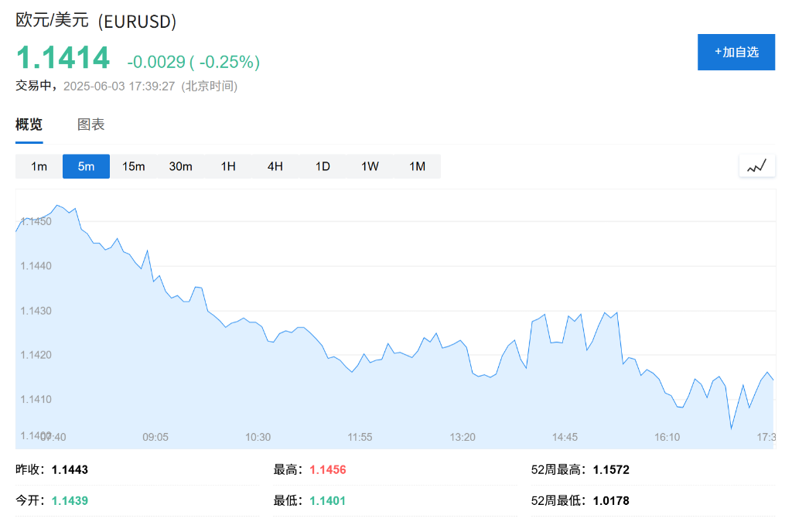
Task: Select the 30m interval option
Action: [x=181, y=166]
